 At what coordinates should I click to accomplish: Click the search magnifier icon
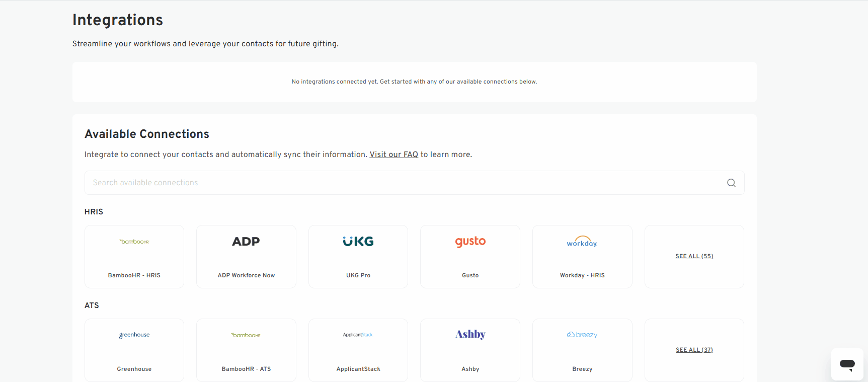pos(731,183)
